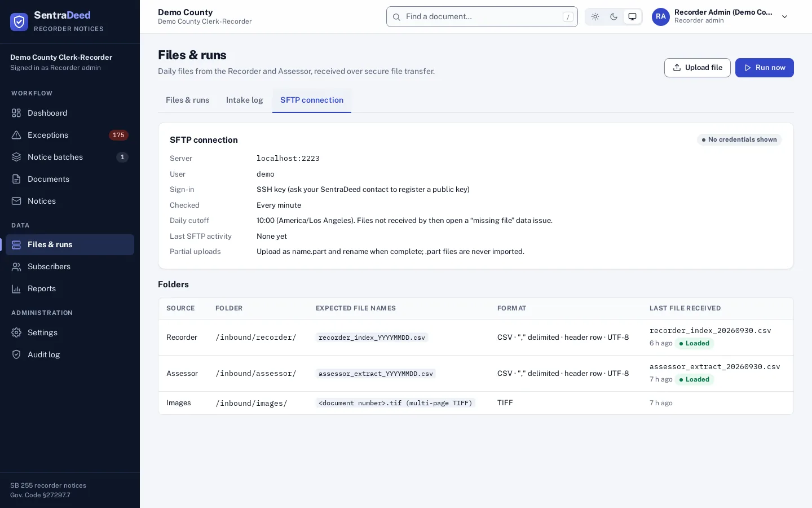Click the No credentials shown badge
This screenshot has width=812, height=508.
pos(739,139)
